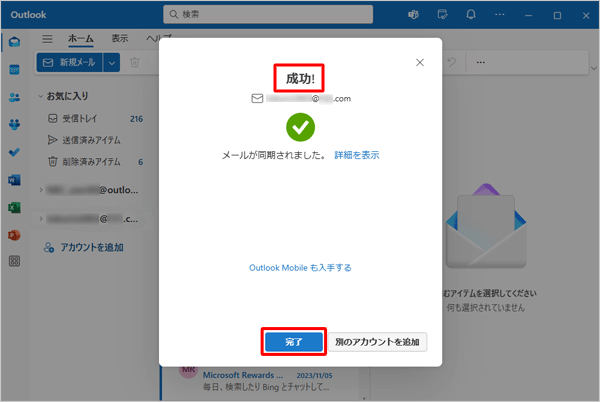Toggle the hamburger navigation pane button
The height and width of the screenshot is (402, 600).
click(x=47, y=39)
